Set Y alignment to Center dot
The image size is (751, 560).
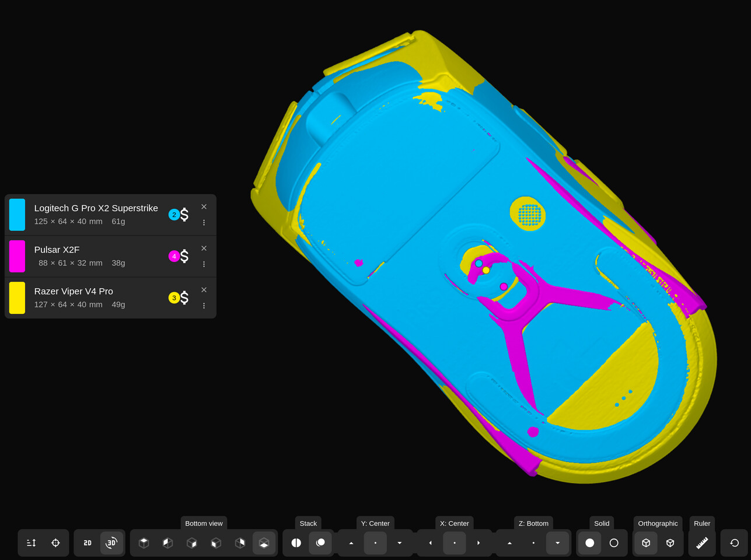(x=375, y=542)
